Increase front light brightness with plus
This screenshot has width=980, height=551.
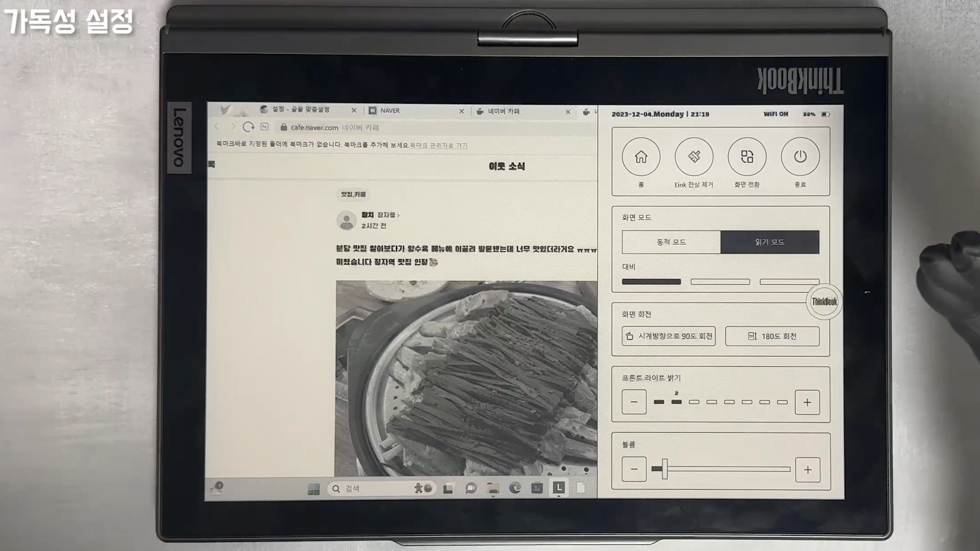tap(807, 402)
